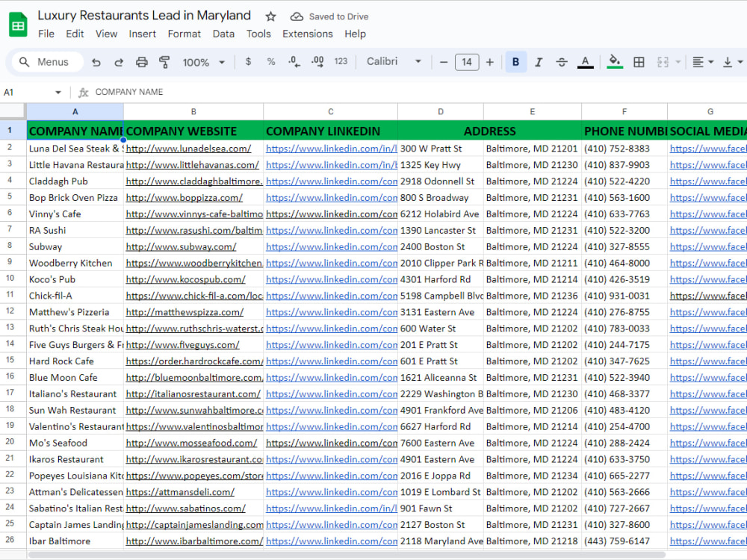Select the cell with Hard Rock Cafe
Screen dimensions: 747x560
[75, 361]
